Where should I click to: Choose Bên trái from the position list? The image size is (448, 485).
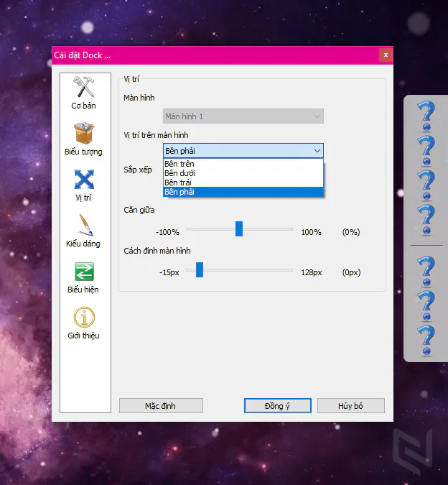pos(243,183)
